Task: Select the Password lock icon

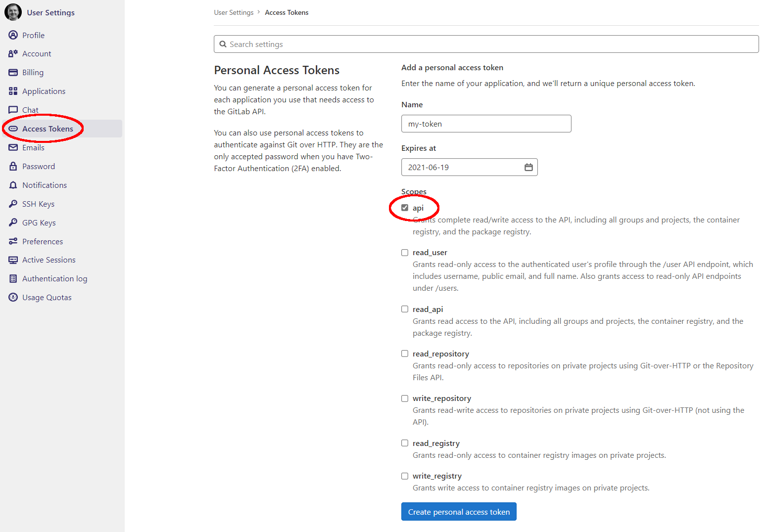Action: click(x=13, y=166)
